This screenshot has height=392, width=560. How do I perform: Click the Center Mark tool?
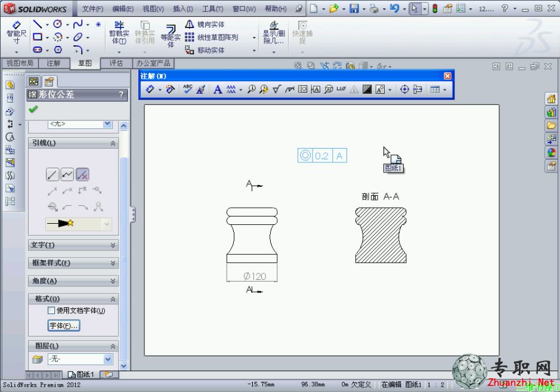(x=404, y=89)
